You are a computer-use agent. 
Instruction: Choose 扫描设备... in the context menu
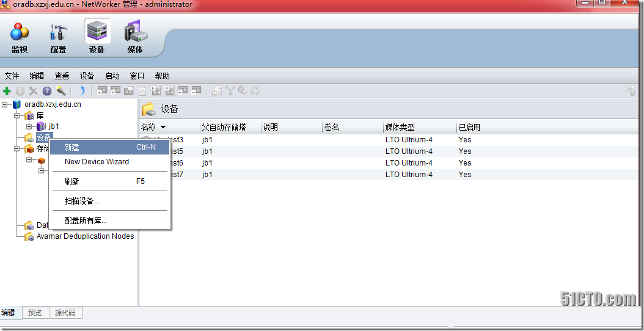(109, 202)
